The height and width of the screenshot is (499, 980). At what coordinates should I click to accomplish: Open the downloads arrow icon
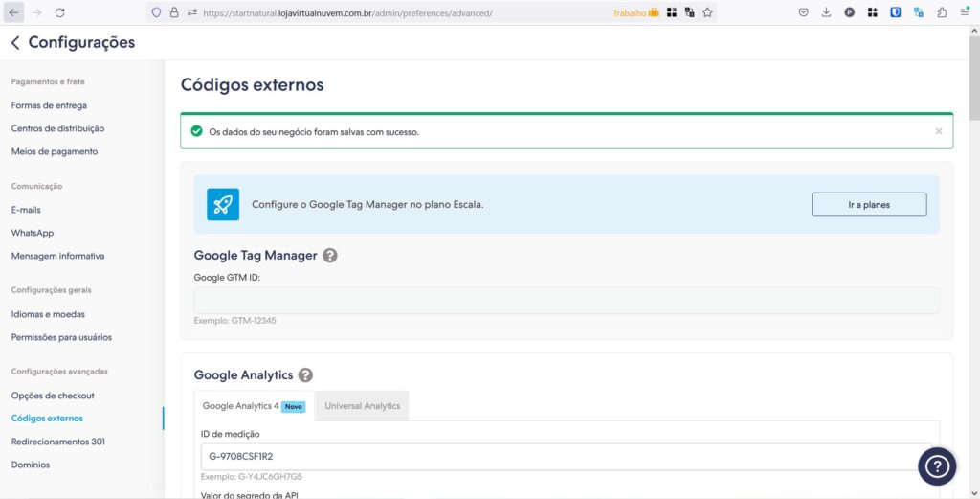point(826,12)
